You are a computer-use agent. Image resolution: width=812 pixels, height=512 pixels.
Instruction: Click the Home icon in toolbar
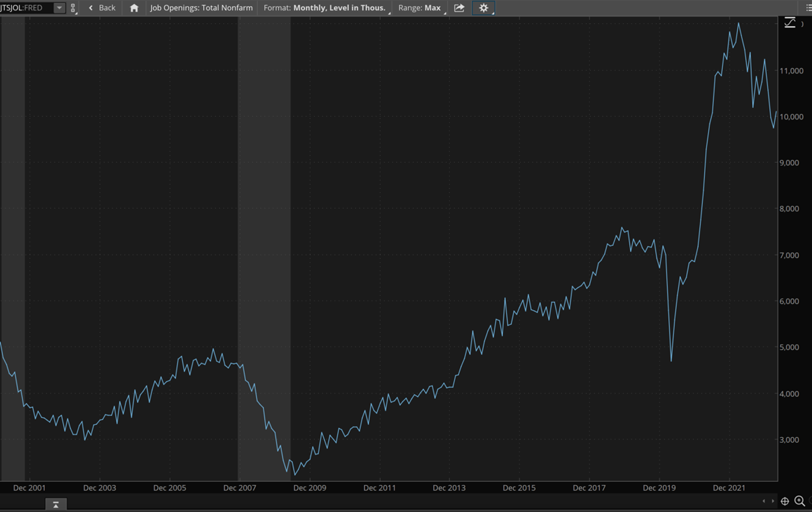134,8
